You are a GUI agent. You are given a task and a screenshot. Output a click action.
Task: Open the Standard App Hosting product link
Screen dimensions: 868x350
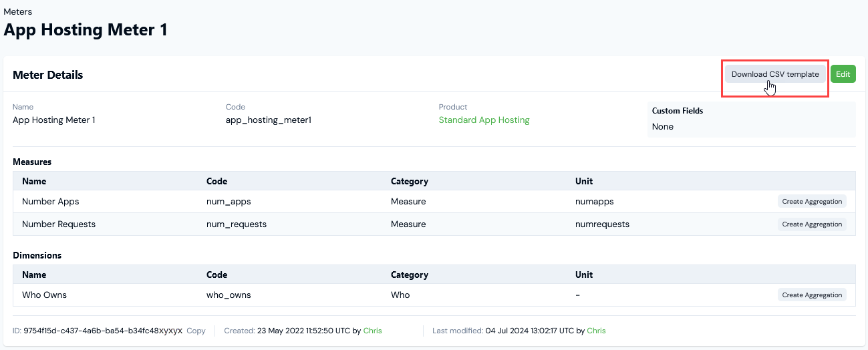click(484, 120)
